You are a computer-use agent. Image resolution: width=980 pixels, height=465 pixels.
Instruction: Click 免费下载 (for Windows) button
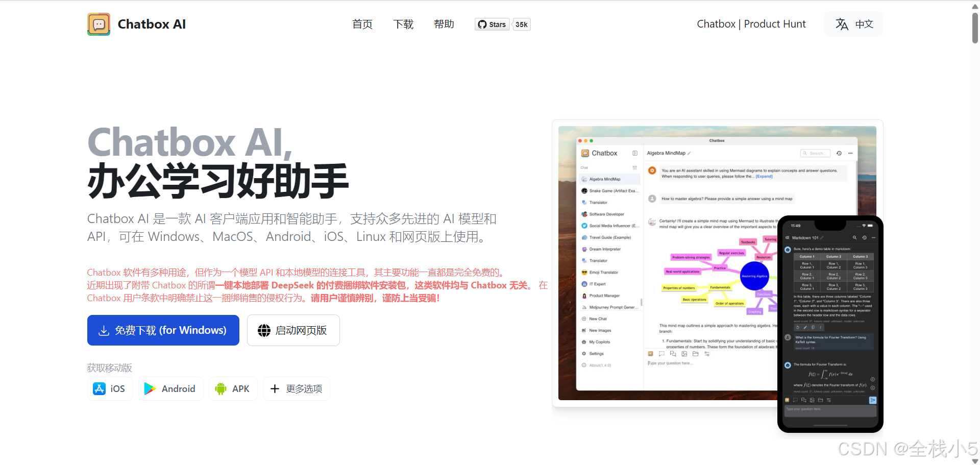point(163,330)
